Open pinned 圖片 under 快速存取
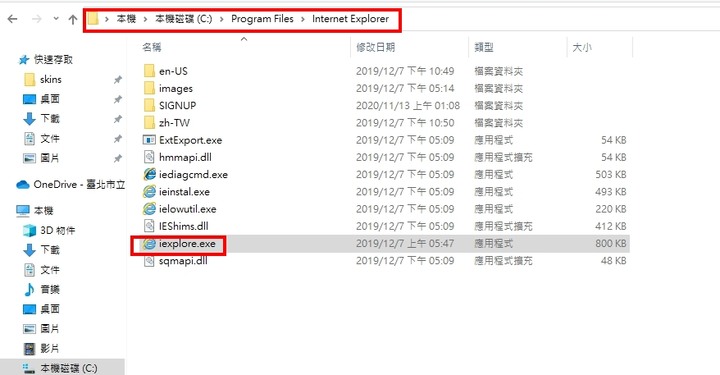Screen dimensions: 720x375 click(x=50, y=158)
